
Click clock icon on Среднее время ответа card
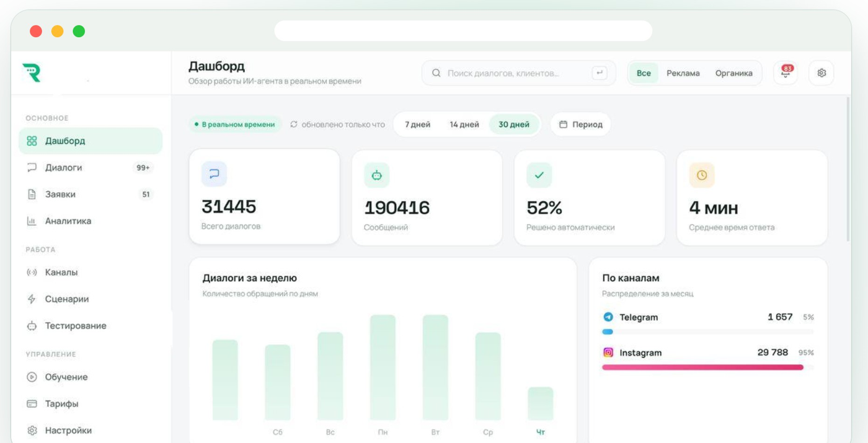[702, 175]
